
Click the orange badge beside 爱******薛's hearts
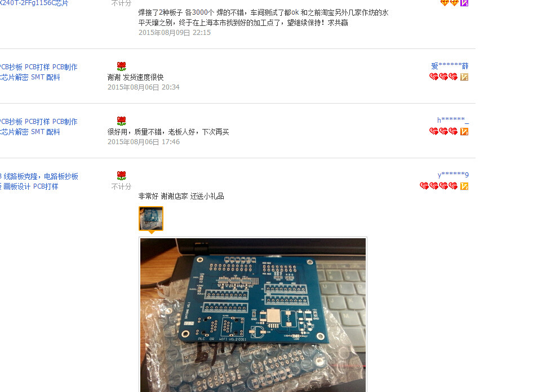pyautogui.click(x=464, y=77)
